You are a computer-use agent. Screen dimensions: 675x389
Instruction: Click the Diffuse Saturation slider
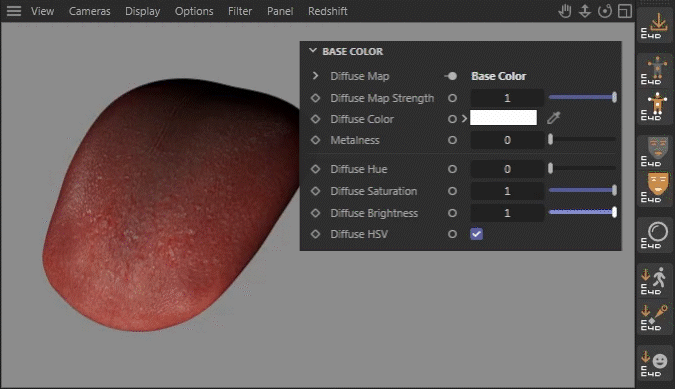[x=583, y=190]
